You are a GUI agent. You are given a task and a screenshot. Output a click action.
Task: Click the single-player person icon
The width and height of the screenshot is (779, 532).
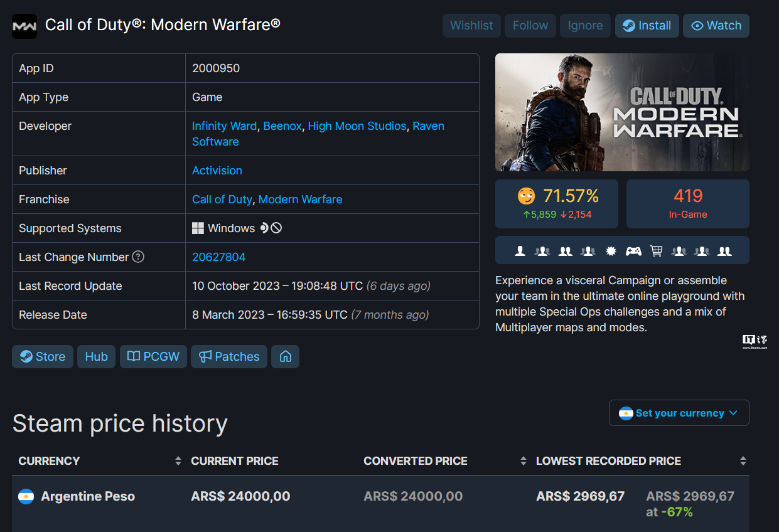coord(520,251)
